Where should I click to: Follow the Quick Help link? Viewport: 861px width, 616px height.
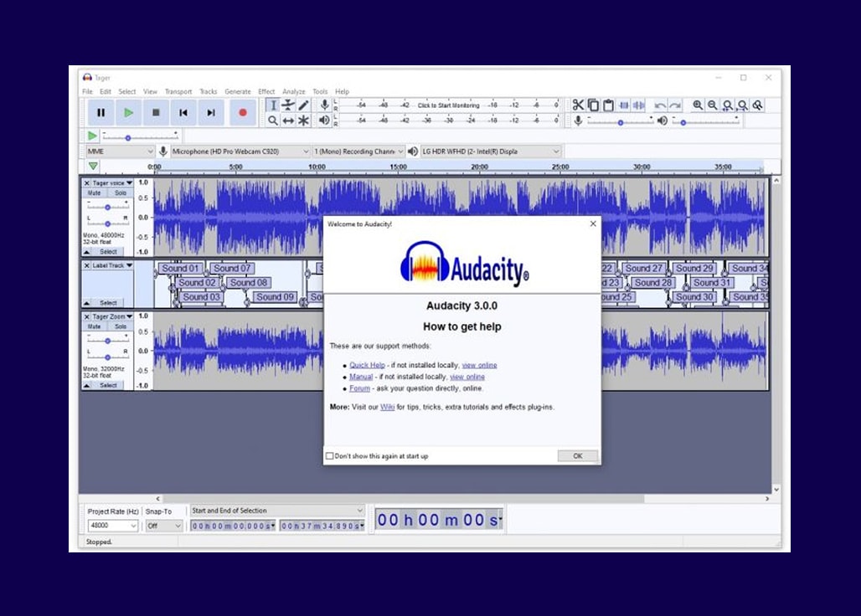pos(367,365)
